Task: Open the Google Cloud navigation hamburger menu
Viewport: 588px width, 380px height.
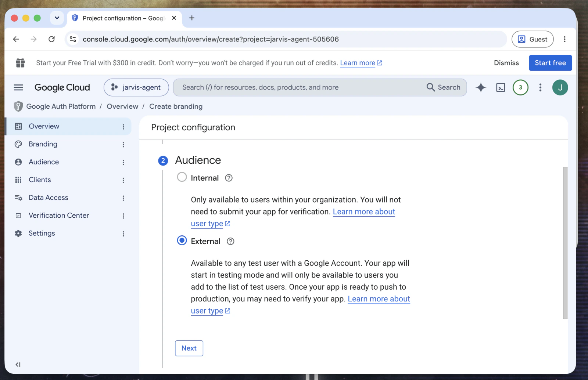Action: tap(18, 87)
